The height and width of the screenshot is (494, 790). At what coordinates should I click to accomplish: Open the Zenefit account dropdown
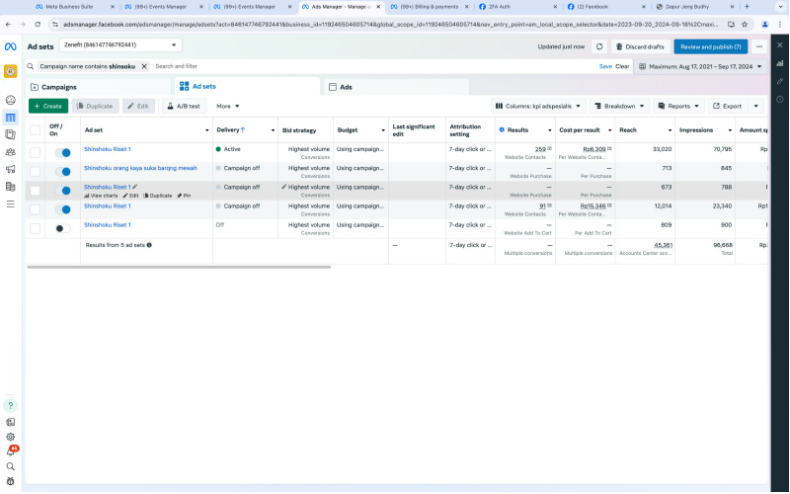click(119, 45)
